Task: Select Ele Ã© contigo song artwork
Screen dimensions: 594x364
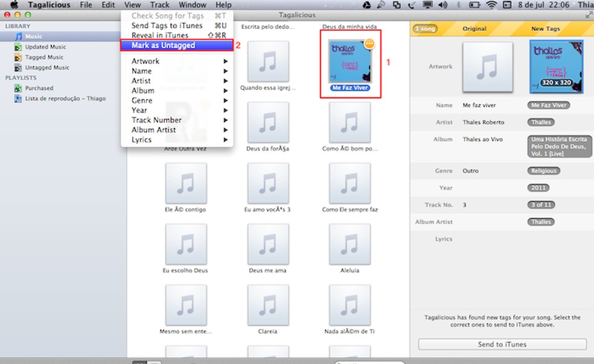Action: pyautogui.click(x=186, y=184)
